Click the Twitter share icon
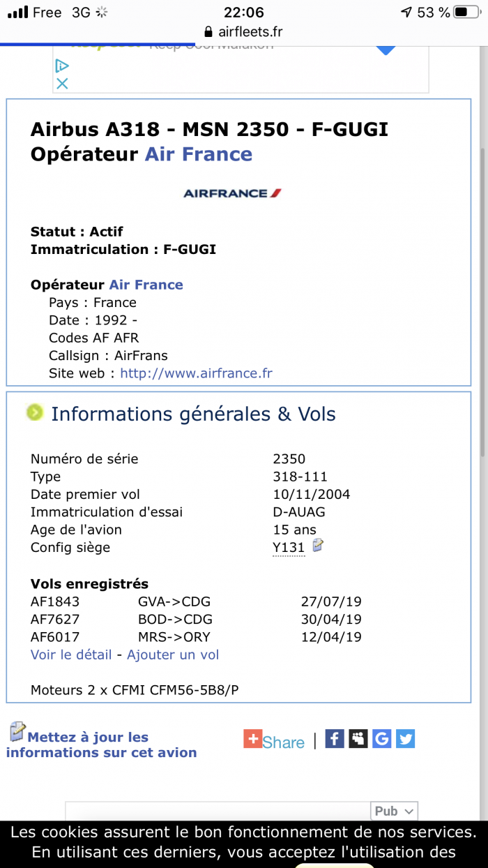The image size is (488, 868). coord(405,738)
